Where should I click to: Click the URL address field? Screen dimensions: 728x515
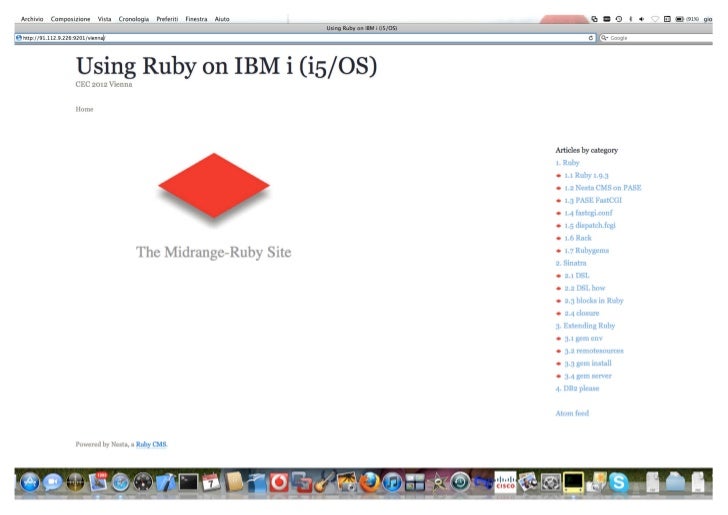click(x=305, y=38)
